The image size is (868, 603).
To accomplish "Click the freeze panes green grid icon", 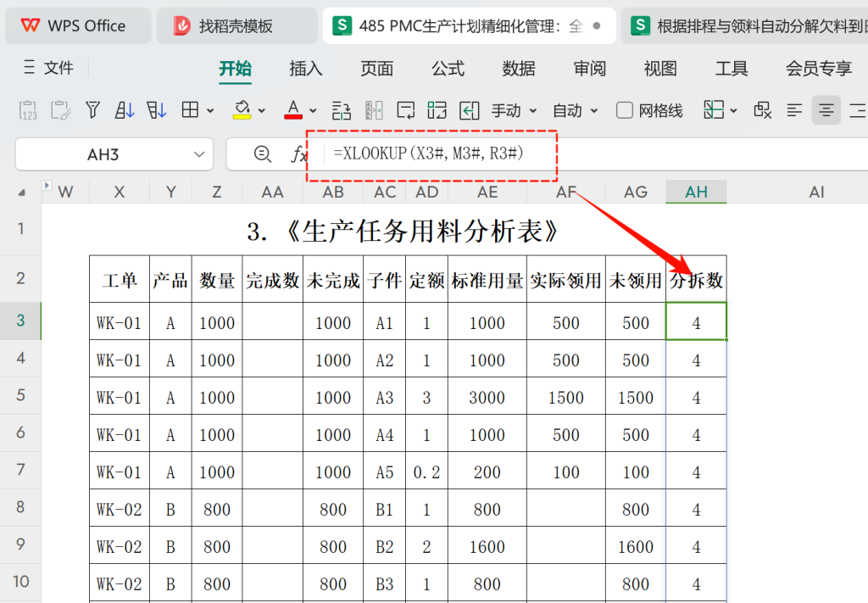I will pyautogui.click(x=714, y=110).
